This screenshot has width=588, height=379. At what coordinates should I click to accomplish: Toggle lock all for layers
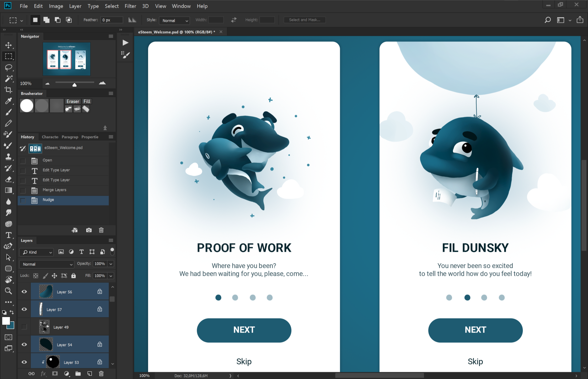click(x=73, y=276)
